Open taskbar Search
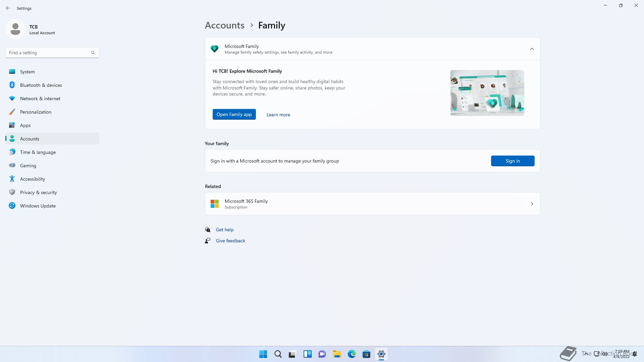644x362 pixels. click(x=278, y=354)
